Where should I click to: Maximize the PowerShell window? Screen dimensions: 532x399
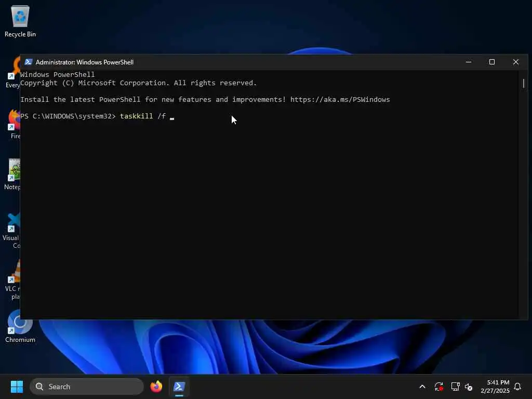492,62
